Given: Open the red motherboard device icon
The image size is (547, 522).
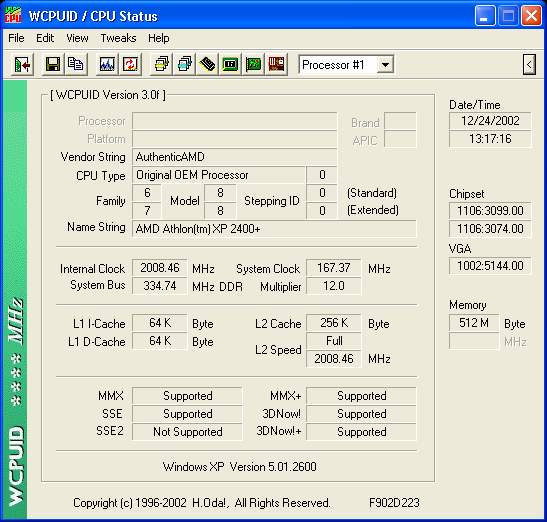Looking at the screenshot, I should pos(276,65).
